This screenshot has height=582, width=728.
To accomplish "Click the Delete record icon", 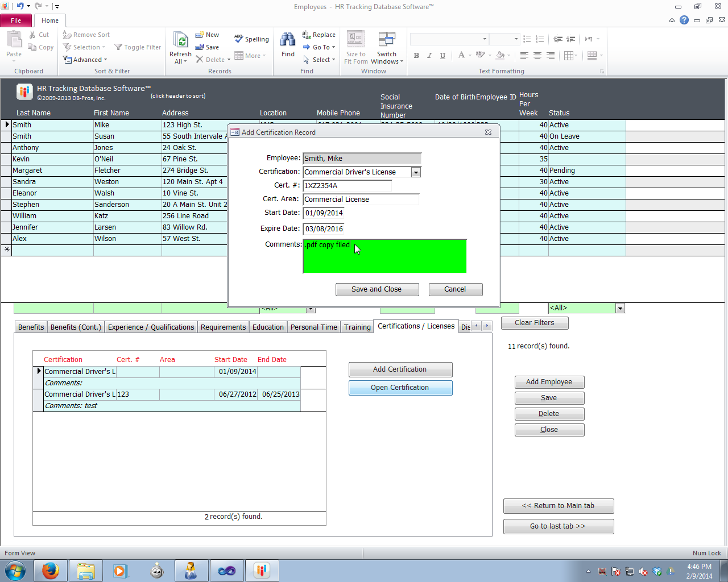I will tap(200, 60).
